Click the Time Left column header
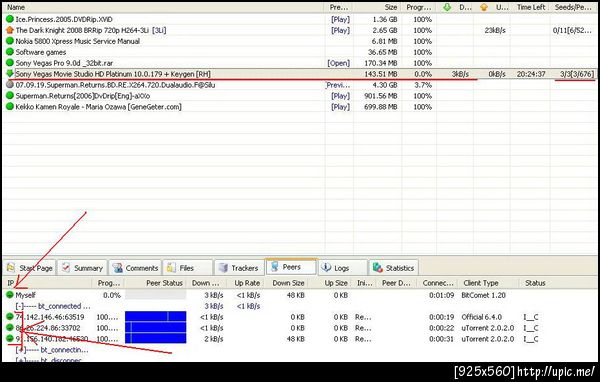Screen dimensions: 600x382 [x=530, y=7]
